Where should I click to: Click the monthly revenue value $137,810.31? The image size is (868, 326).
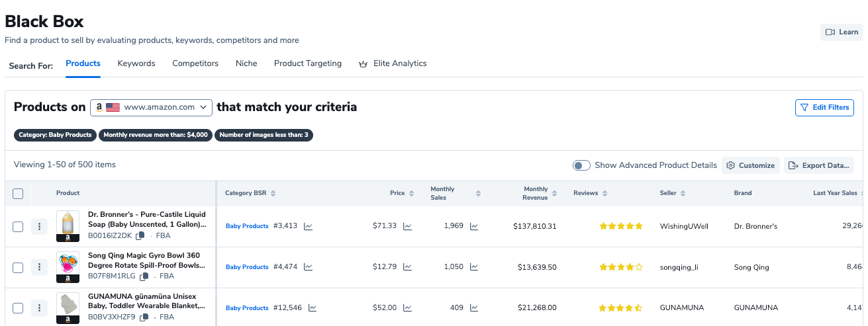coord(535,226)
